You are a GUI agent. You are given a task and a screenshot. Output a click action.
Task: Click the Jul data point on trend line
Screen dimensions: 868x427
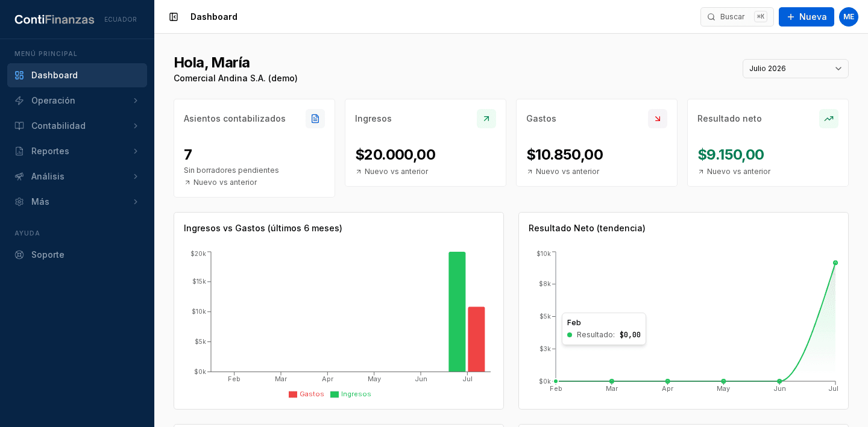[835, 263]
